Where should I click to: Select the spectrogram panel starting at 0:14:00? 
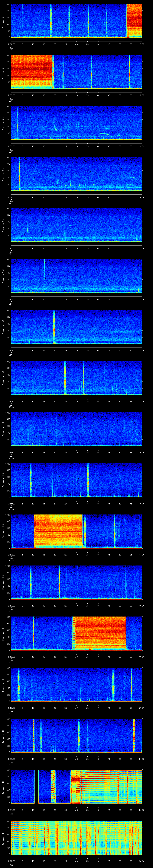pos(77,429)
